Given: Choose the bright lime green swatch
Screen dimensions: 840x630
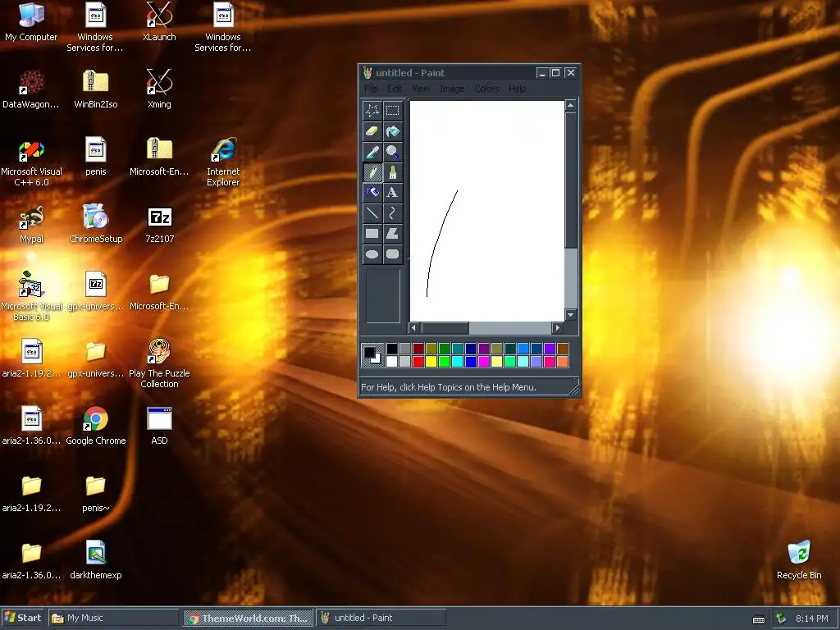Looking at the screenshot, I should (x=444, y=362).
